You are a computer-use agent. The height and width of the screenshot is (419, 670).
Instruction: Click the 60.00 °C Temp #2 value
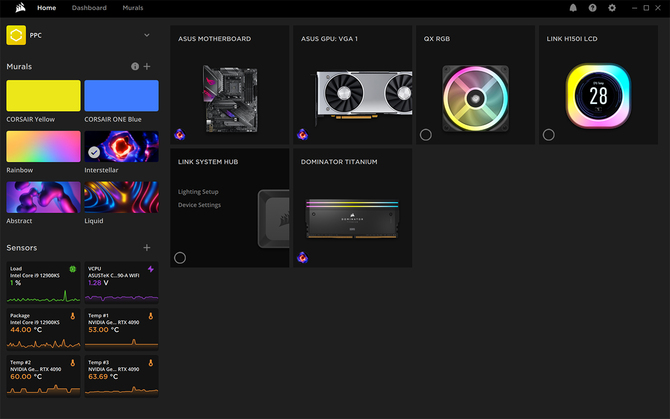26,377
